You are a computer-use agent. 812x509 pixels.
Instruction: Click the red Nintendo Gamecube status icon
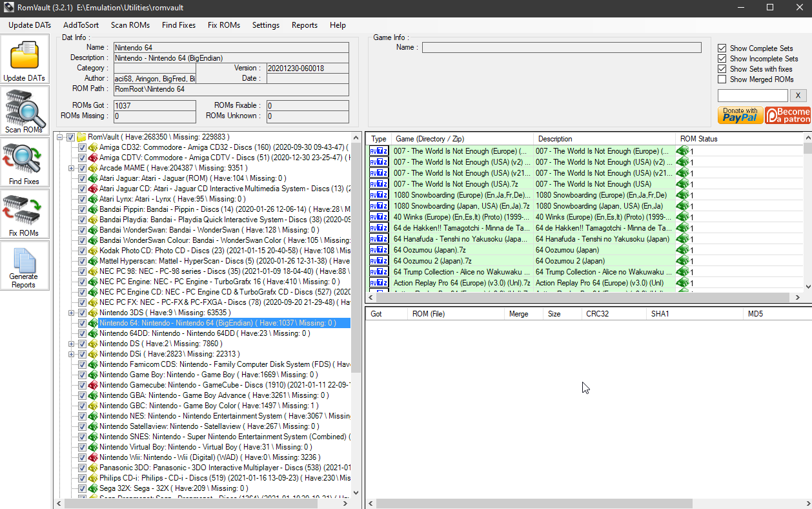pos(93,385)
